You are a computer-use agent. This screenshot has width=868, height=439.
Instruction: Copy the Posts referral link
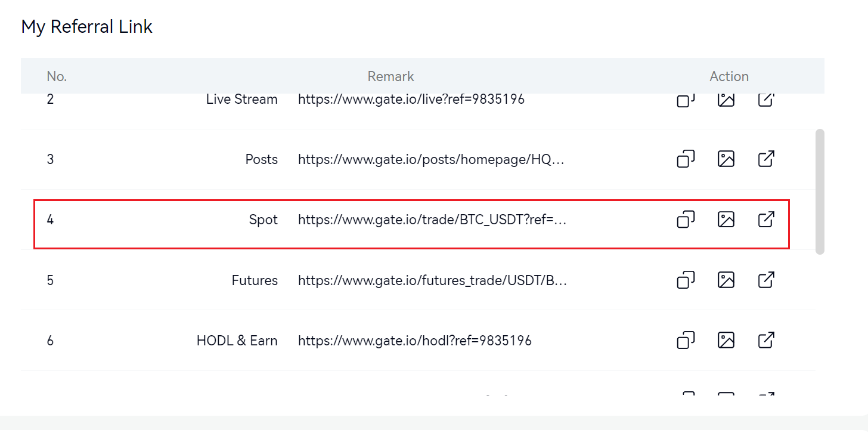point(686,159)
